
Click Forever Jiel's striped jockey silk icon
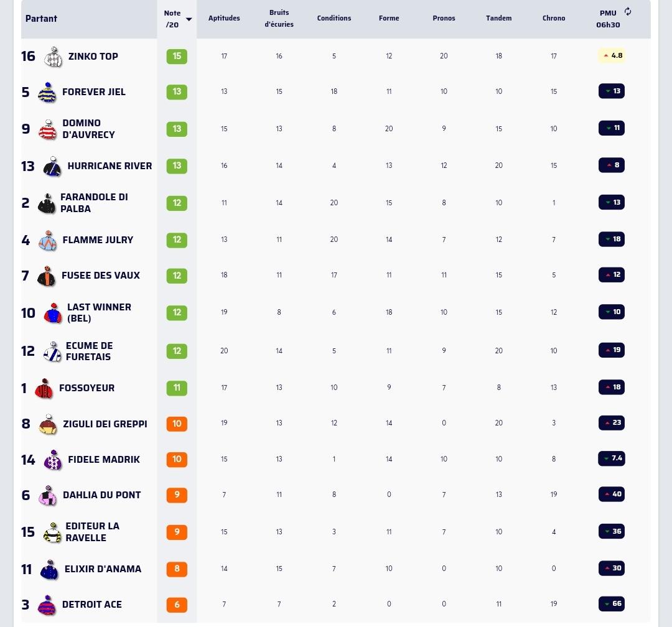pos(47,92)
